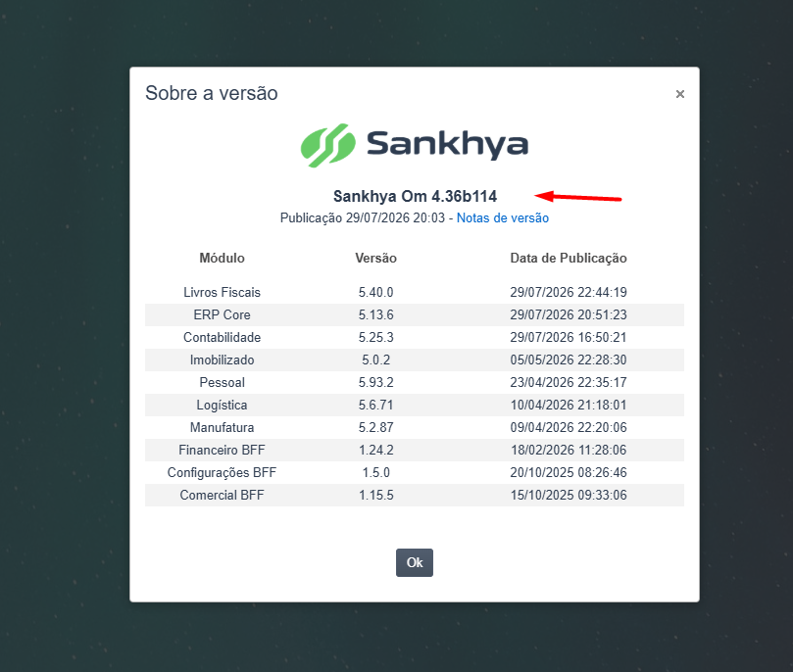Image resolution: width=793 pixels, height=672 pixels.
Task: Click version 5.2.87 of Manufatura
Action: point(375,427)
